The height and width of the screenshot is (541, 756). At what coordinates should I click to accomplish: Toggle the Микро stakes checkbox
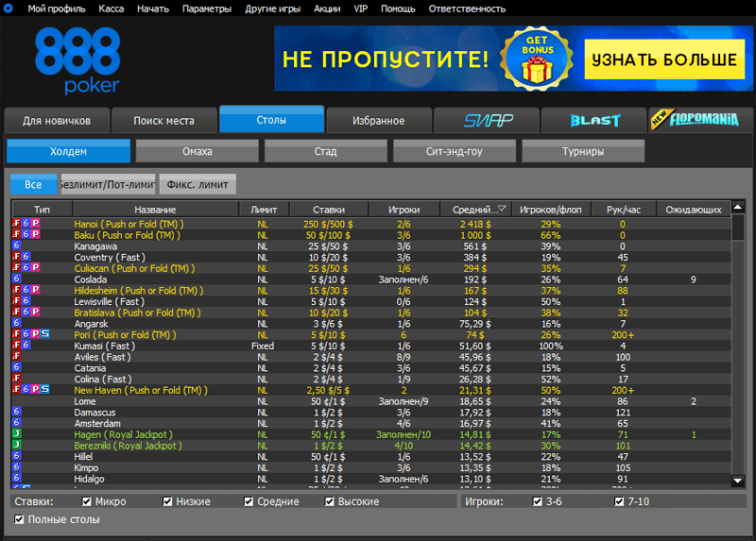[86, 502]
